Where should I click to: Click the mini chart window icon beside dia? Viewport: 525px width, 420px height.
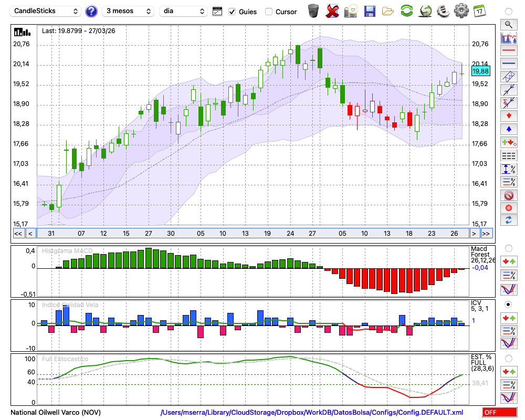coord(217,12)
